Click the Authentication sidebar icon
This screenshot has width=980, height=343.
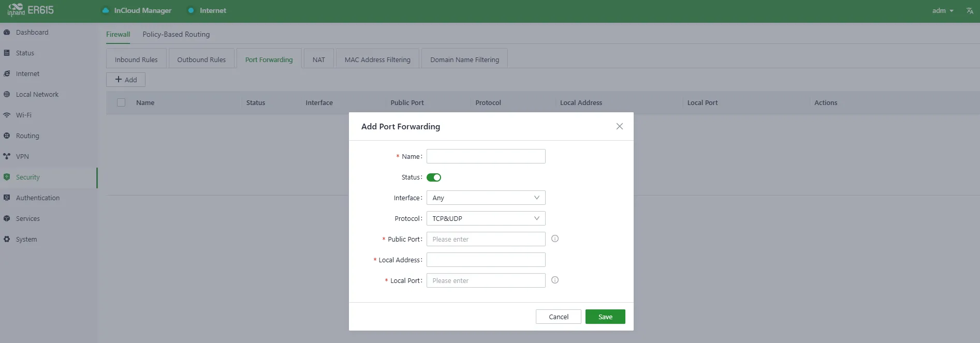click(x=7, y=198)
